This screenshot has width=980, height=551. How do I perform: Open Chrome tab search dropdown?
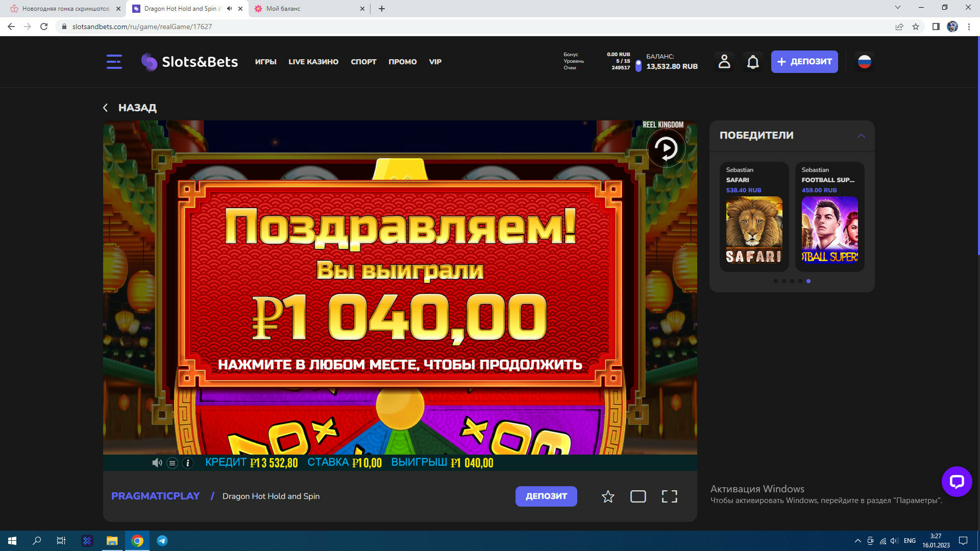click(x=898, y=8)
